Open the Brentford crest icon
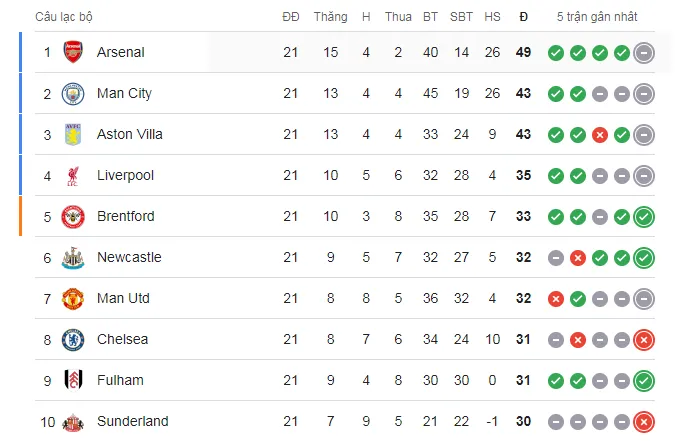Screen dimensions: 694x441 (x=73, y=216)
